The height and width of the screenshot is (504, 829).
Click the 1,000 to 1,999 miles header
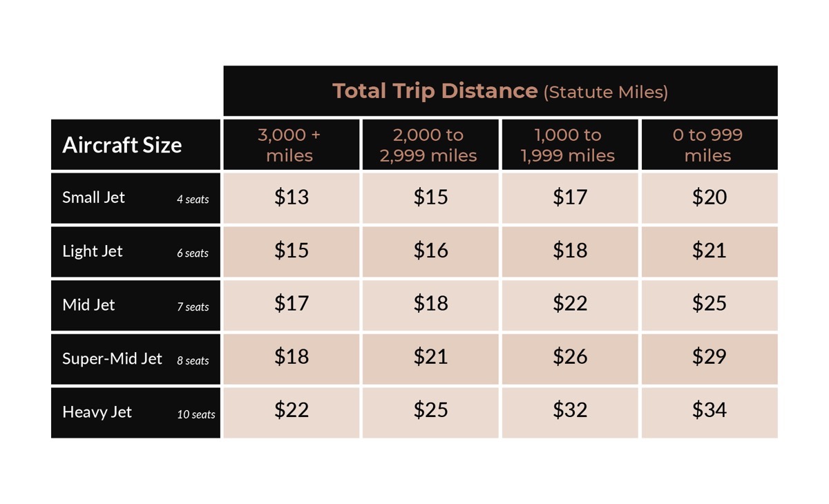[570, 145]
